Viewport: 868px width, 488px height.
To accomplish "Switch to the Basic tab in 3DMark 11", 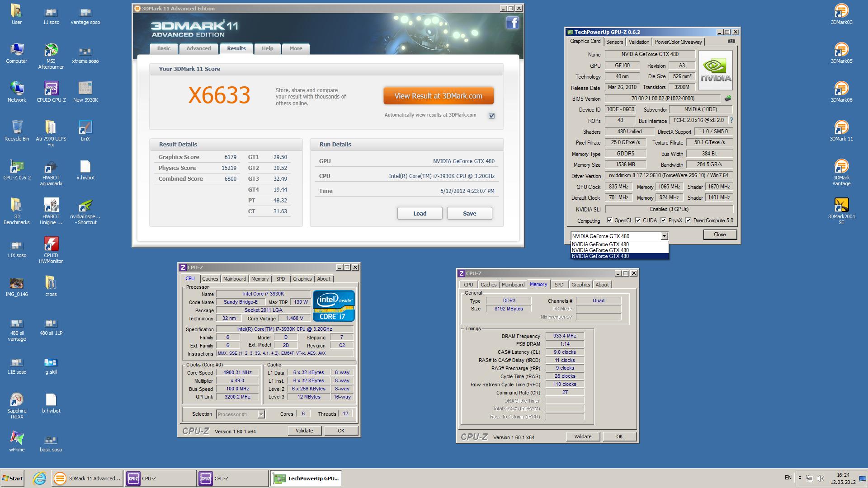I will point(164,48).
